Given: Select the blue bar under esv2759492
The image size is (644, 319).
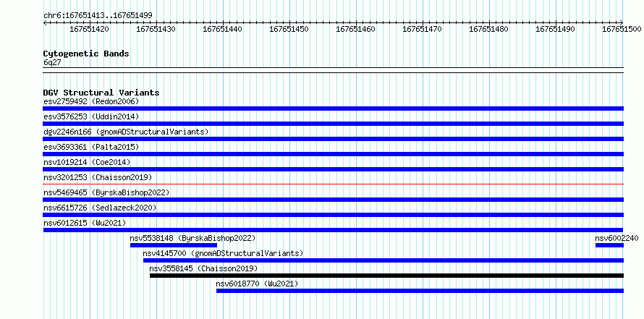Looking at the screenshot, I should pyautogui.click(x=333, y=109).
